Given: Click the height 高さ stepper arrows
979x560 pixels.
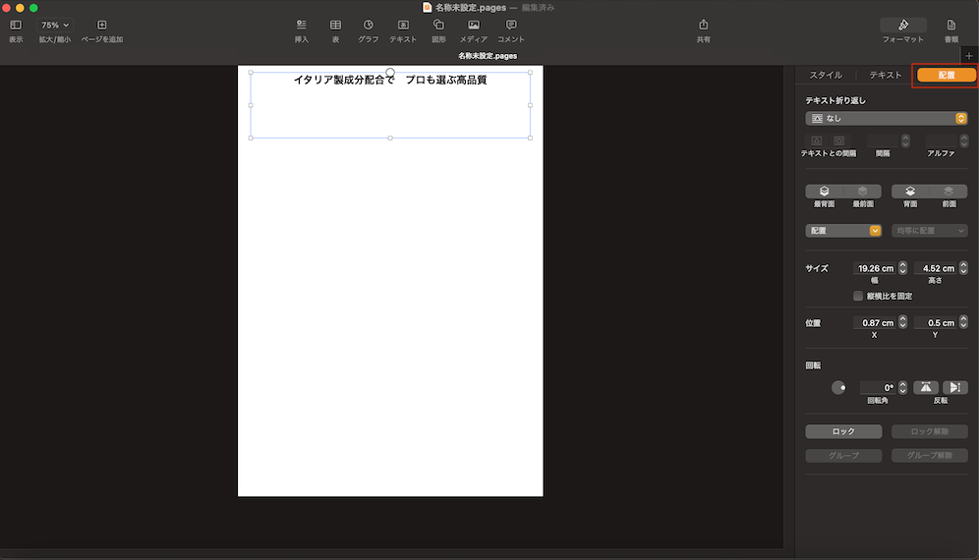Looking at the screenshot, I should 963,268.
